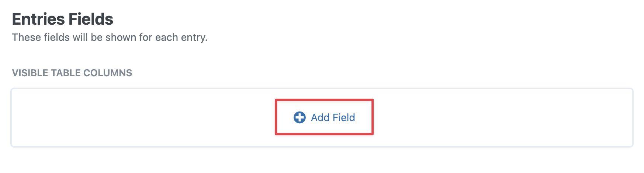This screenshot has width=644, height=173.
Task: Click the word "Add" beside plus icon
Action: pos(320,117)
